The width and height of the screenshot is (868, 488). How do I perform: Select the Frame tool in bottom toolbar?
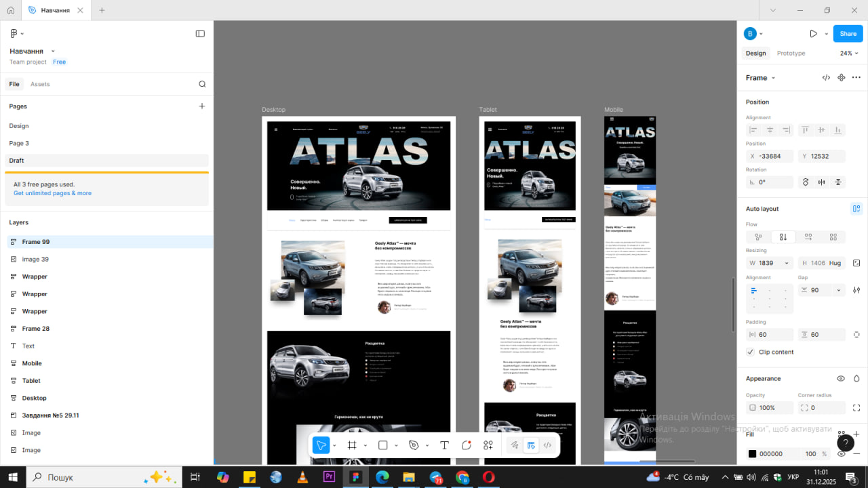(352, 445)
